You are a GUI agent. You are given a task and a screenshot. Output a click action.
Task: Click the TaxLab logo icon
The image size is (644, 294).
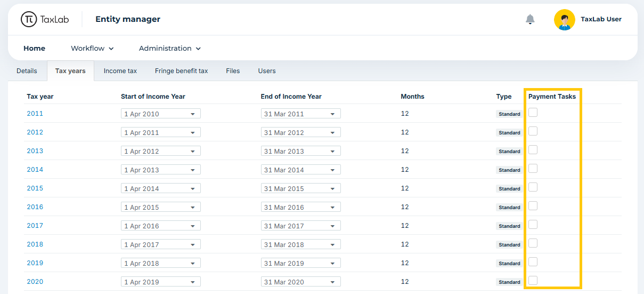click(x=29, y=19)
